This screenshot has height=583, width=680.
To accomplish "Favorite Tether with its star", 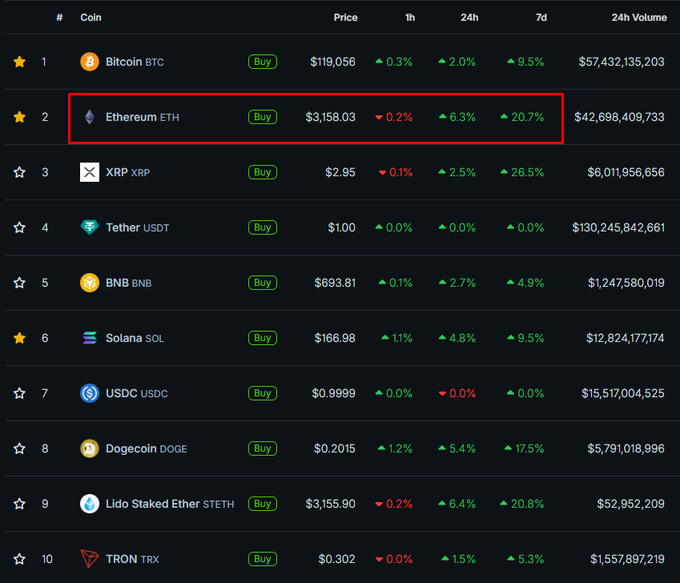I will [19, 227].
